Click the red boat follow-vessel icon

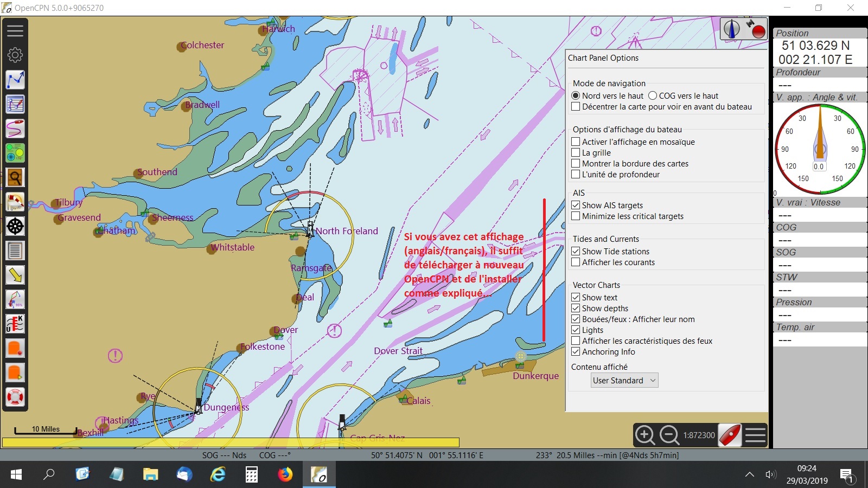tap(730, 435)
